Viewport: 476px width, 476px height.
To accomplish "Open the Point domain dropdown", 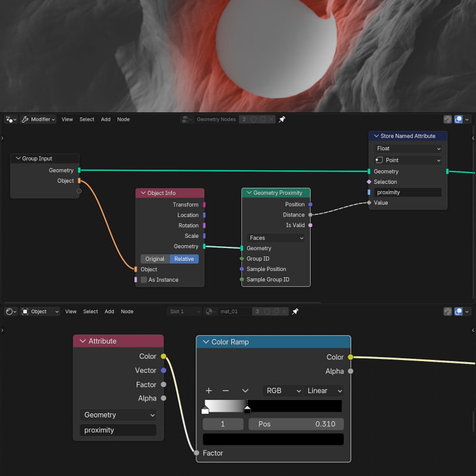I will pos(408,160).
